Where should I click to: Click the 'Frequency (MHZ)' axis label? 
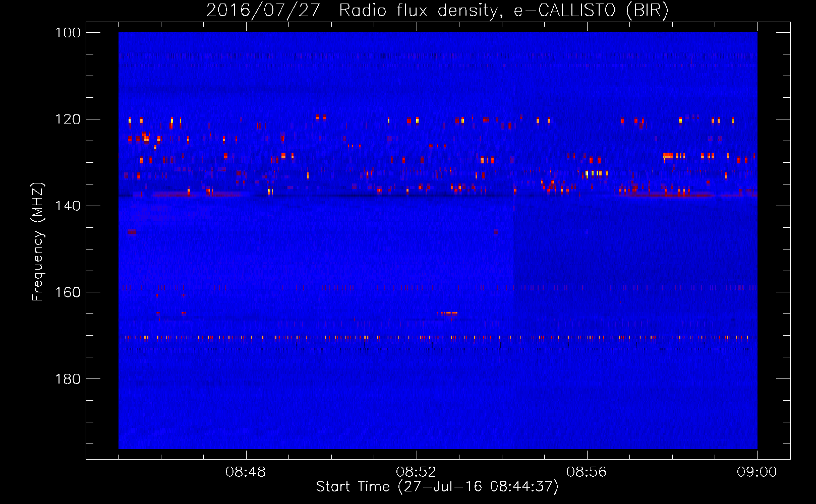click(x=37, y=241)
